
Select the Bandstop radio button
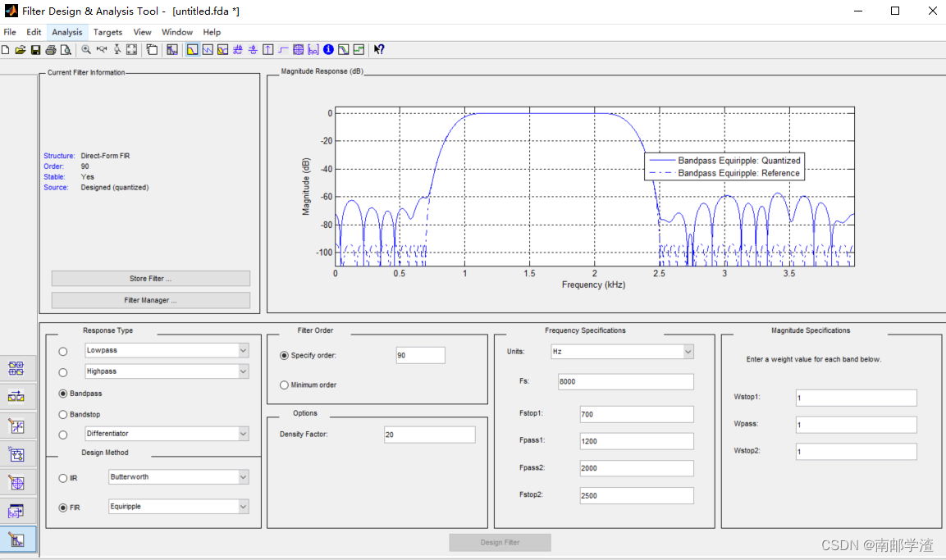(62, 415)
